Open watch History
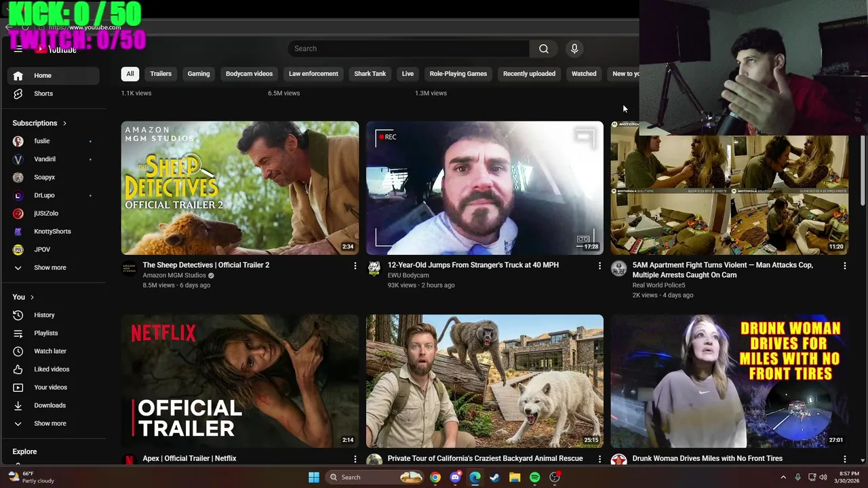 tap(54, 315)
